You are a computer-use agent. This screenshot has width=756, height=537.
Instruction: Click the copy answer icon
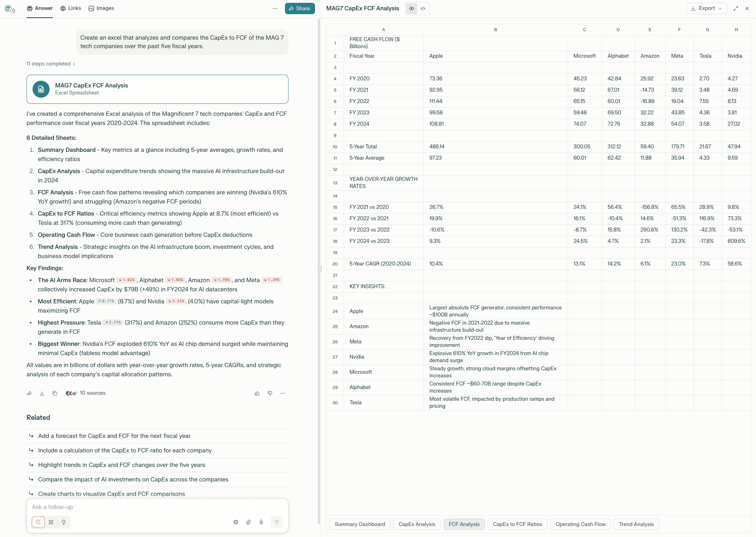(55, 393)
